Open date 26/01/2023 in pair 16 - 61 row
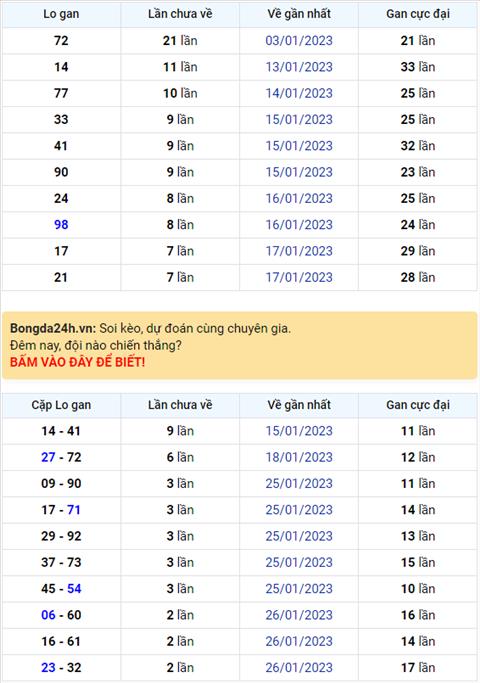Viewport: 480px width, 683px height. point(299,641)
